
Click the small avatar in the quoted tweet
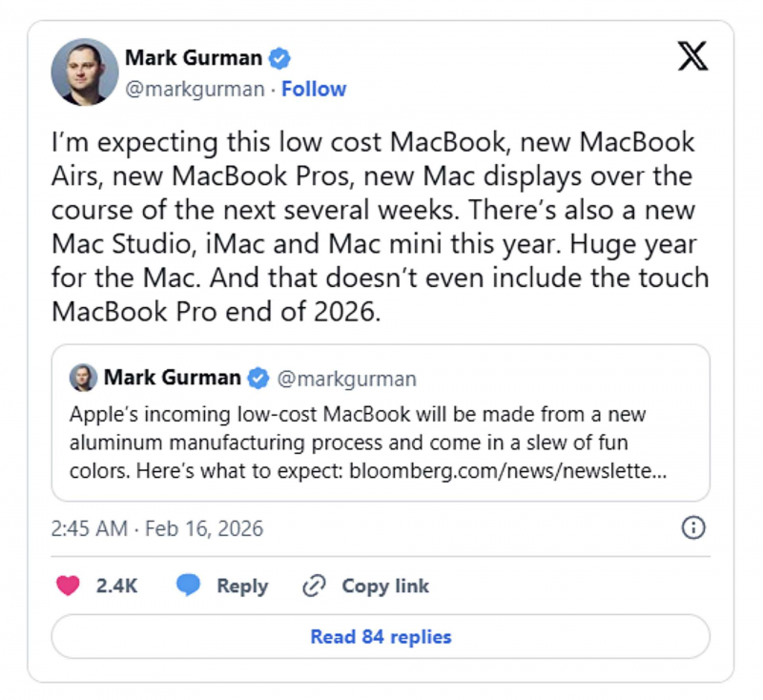point(83,378)
